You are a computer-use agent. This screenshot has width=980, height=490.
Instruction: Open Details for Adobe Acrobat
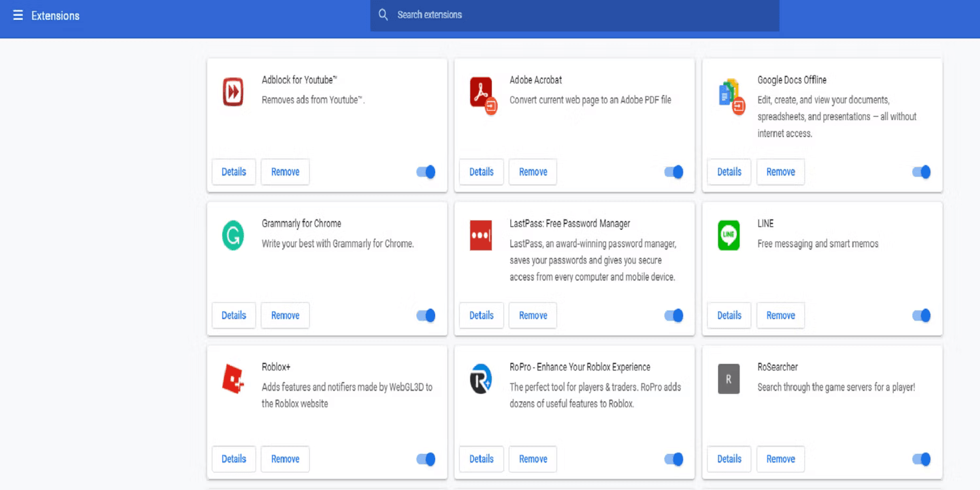click(481, 172)
